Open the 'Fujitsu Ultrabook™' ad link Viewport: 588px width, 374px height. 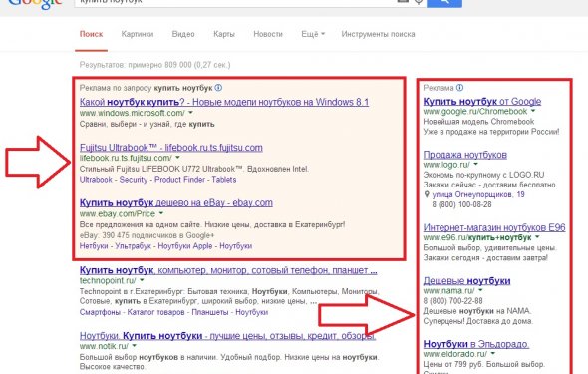coord(171,147)
